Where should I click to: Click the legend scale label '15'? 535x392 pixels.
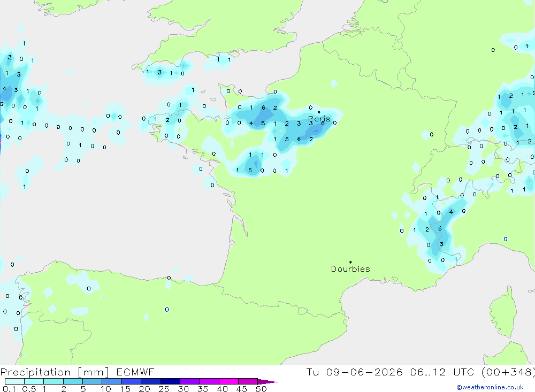tap(125, 389)
